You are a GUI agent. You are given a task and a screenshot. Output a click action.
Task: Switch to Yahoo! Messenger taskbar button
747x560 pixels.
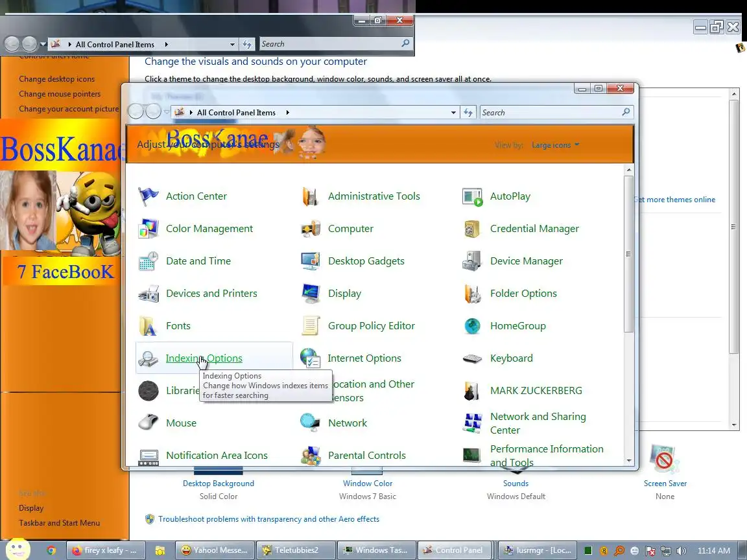[x=215, y=550]
